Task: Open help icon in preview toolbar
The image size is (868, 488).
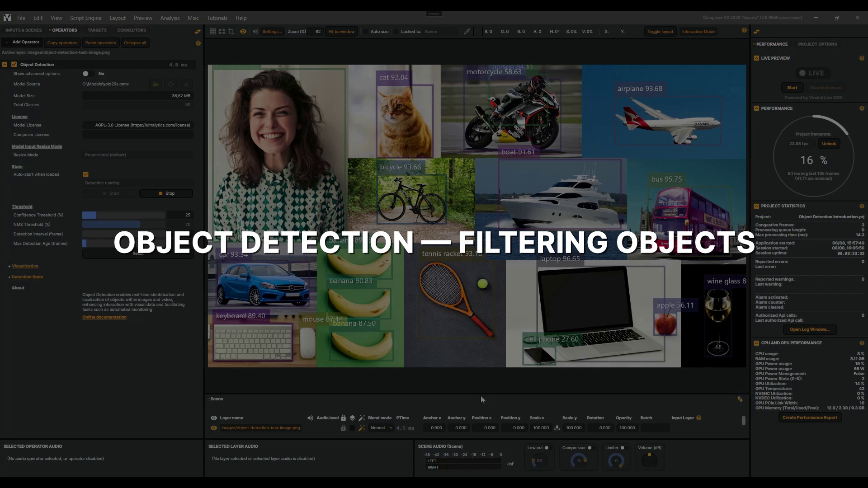Action: (744, 30)
